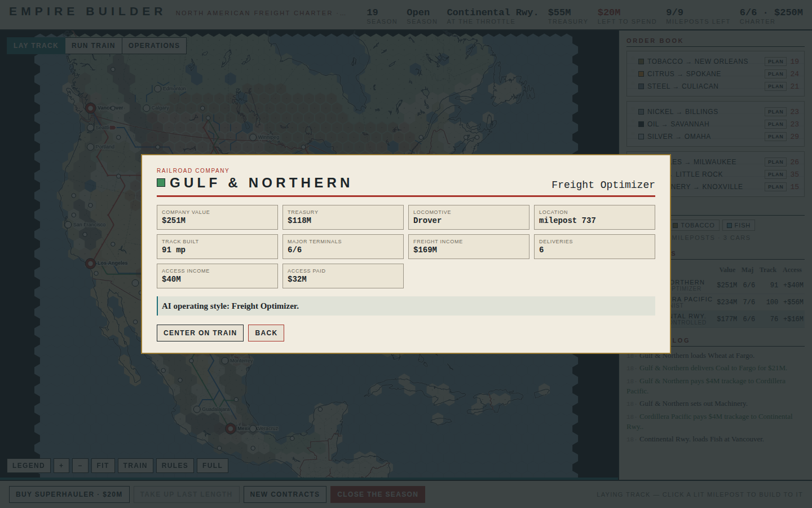Draw New Contracts

(x=285, y=494)
